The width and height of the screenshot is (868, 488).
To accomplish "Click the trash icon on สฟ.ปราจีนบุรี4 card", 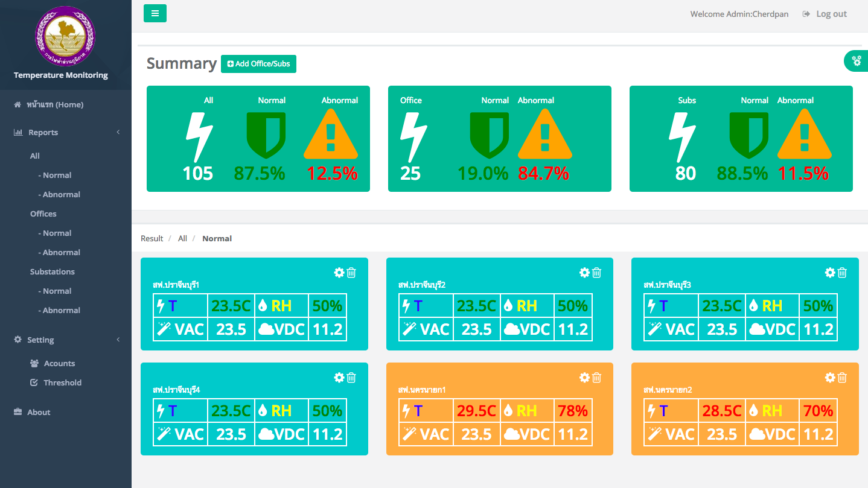I will click(x=351, y=378).
